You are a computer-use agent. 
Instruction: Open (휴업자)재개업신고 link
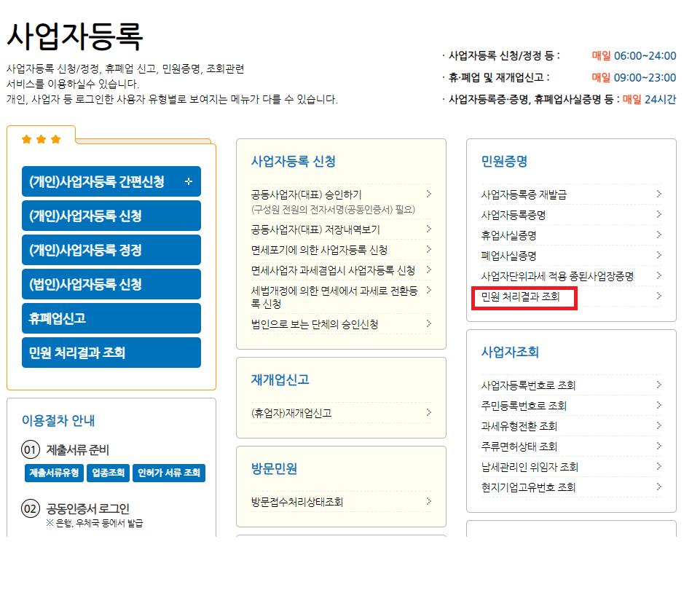[291, 413]
